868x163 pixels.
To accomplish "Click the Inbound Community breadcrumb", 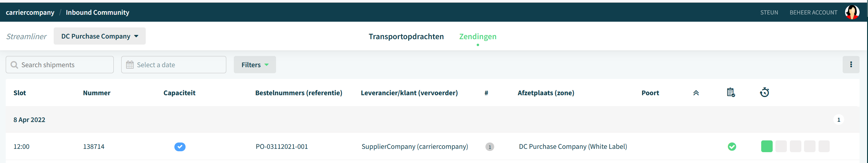I will (x=97, y=12).
